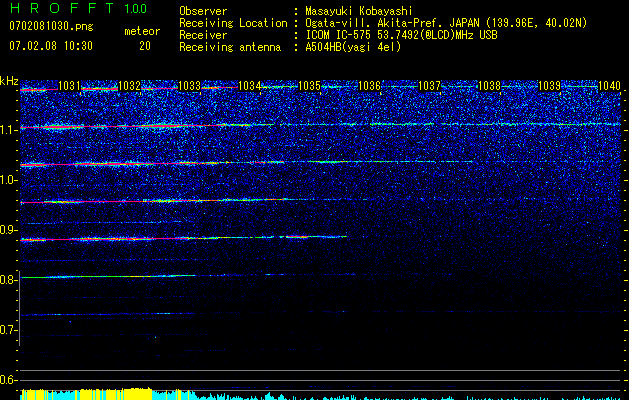Image resolution: width=629 pixels, height=400 pixels.
Task: Click the 1033 time marker
Action: (189, 86)
